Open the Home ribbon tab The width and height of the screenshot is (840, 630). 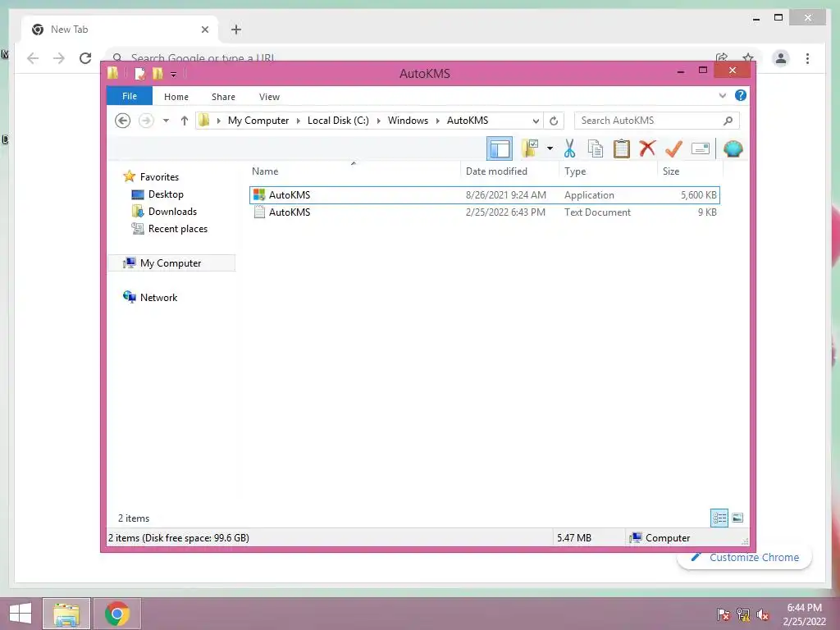coord(176,97)
